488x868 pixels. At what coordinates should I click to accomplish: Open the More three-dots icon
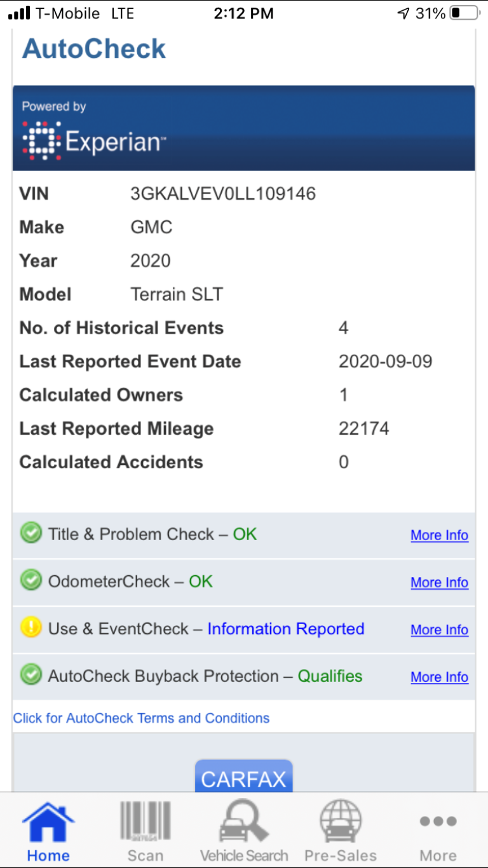tap(438, 822)
